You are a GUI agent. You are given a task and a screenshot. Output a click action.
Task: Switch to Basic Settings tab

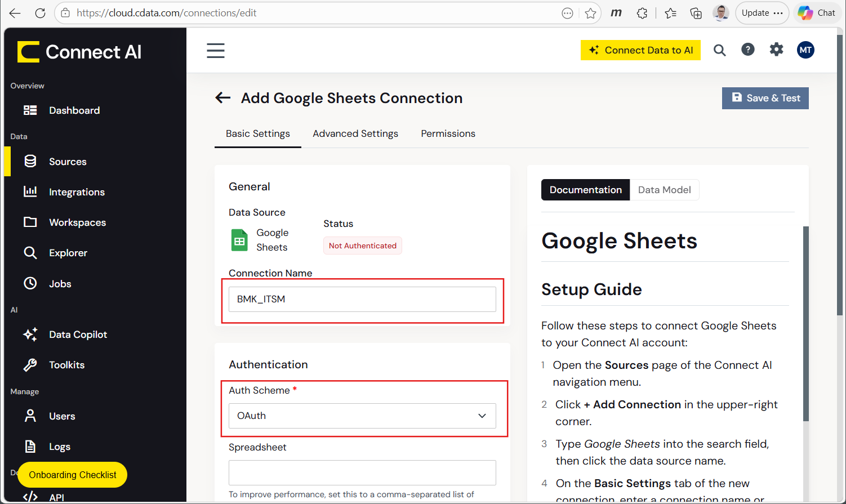[258, 134]
